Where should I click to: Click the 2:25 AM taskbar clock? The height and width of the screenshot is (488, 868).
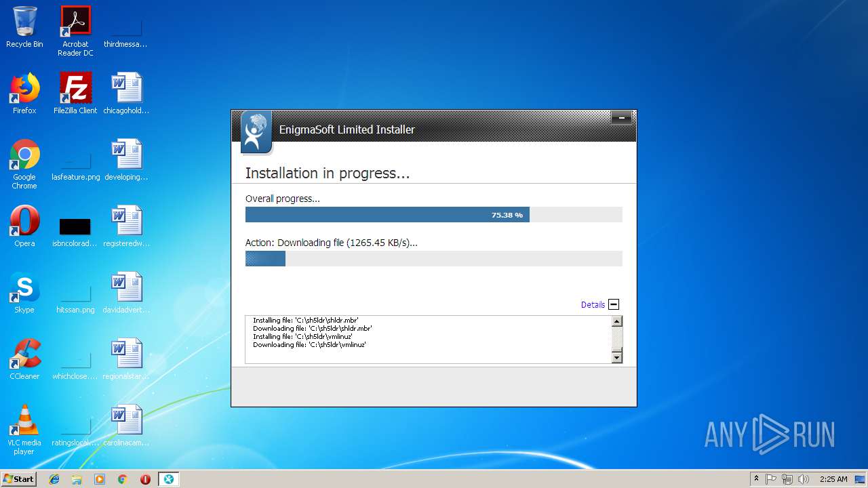point(833,479)
